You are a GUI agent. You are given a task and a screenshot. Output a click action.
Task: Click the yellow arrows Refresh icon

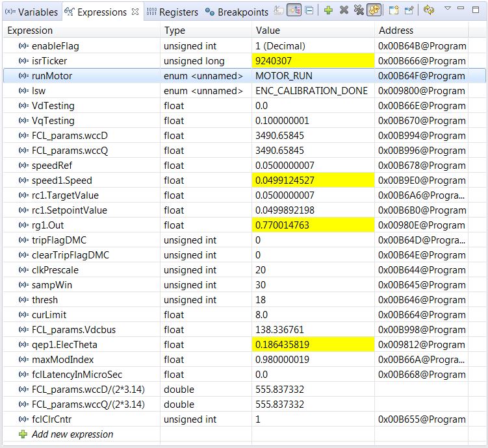(428, 11)
